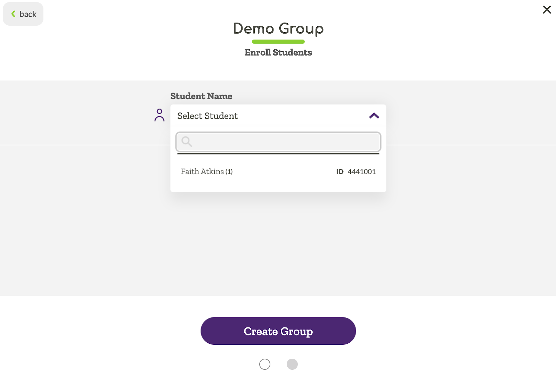Select the second gray pagination dot
The width and height of the screenshot is (556, 392).
tap(292, 364)
